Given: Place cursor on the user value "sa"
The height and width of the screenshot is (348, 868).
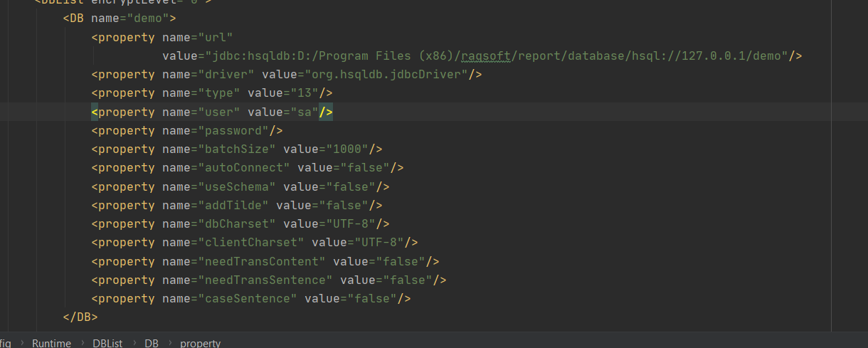Looking at the screenshot, I should point(301,112).
